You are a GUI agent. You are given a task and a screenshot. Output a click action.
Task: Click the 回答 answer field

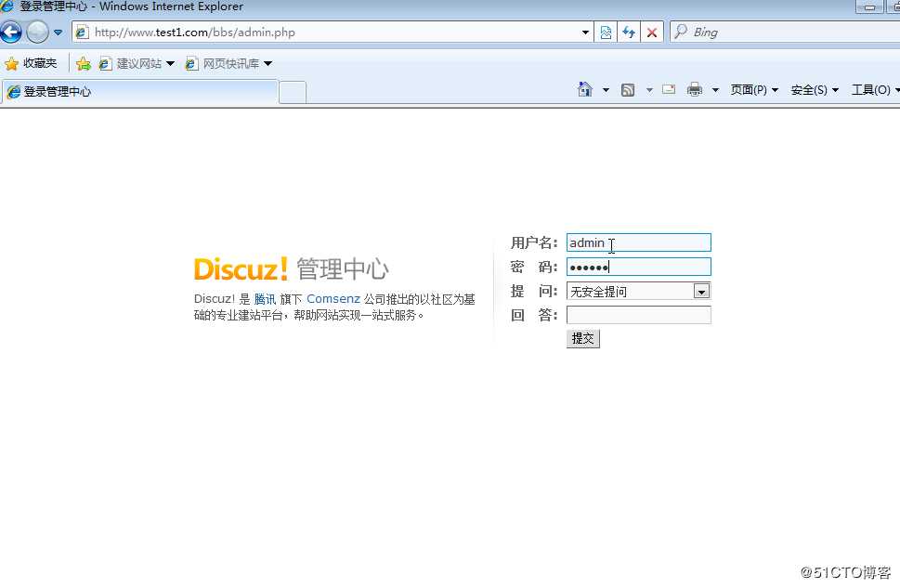coord(639,315)
